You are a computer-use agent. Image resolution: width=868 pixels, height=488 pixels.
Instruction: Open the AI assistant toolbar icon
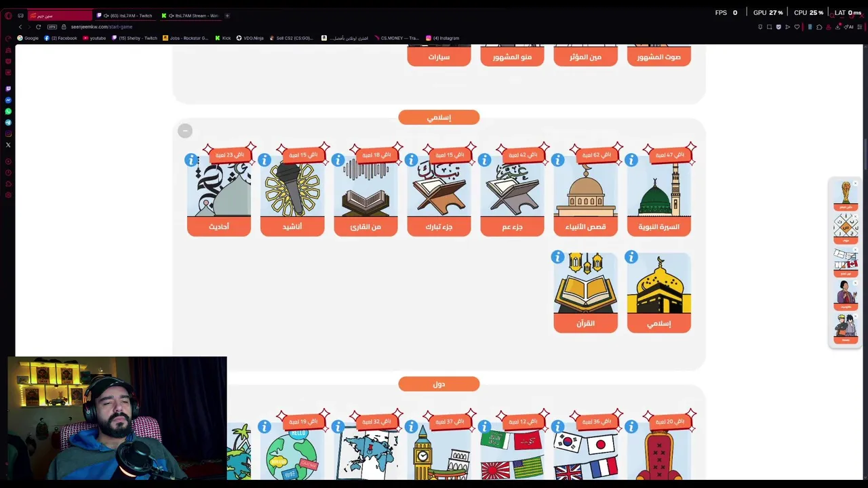849,26
